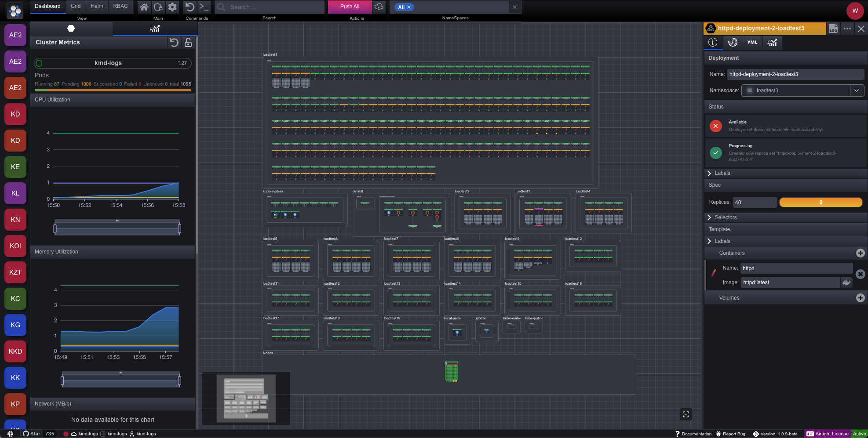Open the Namespace loadtest3 dropdown

pos(856,90)
